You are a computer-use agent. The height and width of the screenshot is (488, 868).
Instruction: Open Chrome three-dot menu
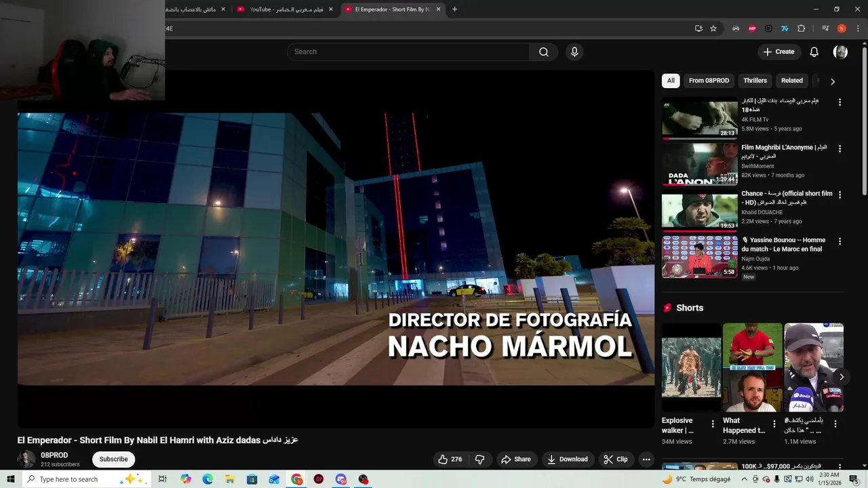click(858, 28)
